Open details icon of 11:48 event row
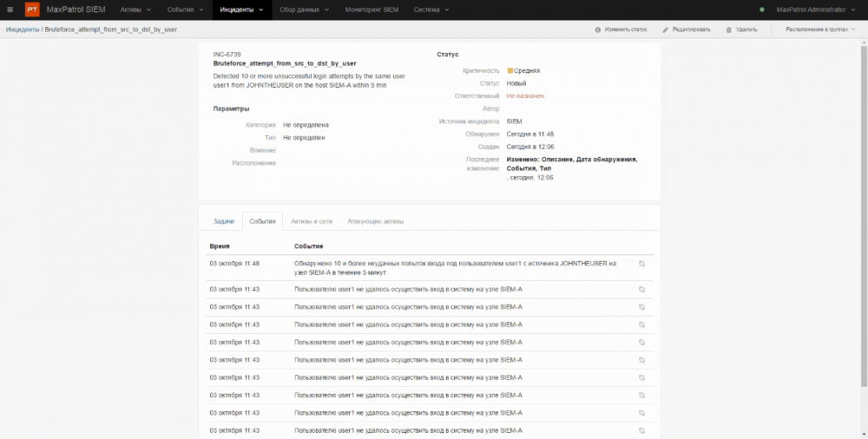The image size is (868, 439). [641, 263]
